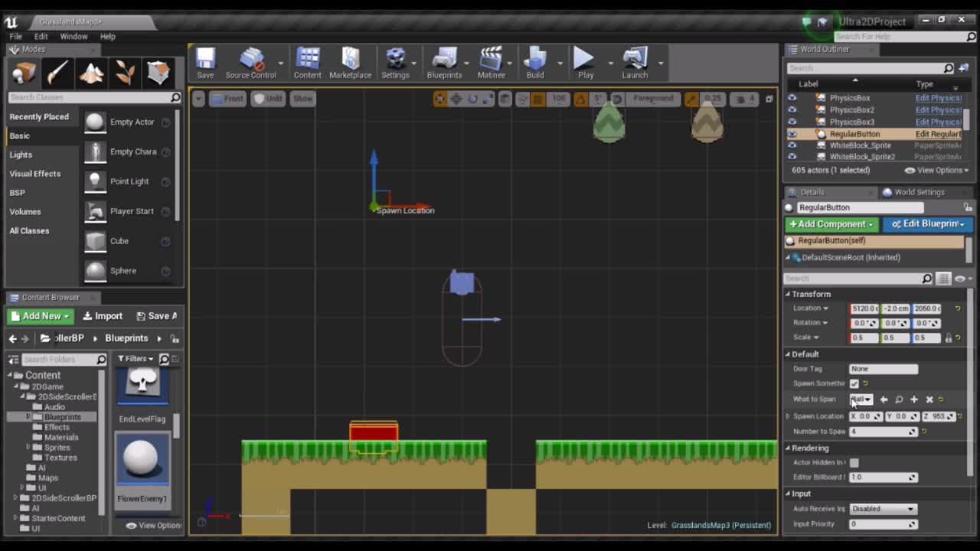Open the Blueprints toolbar icon
This screenshot has width=980, height=551.
444,63
